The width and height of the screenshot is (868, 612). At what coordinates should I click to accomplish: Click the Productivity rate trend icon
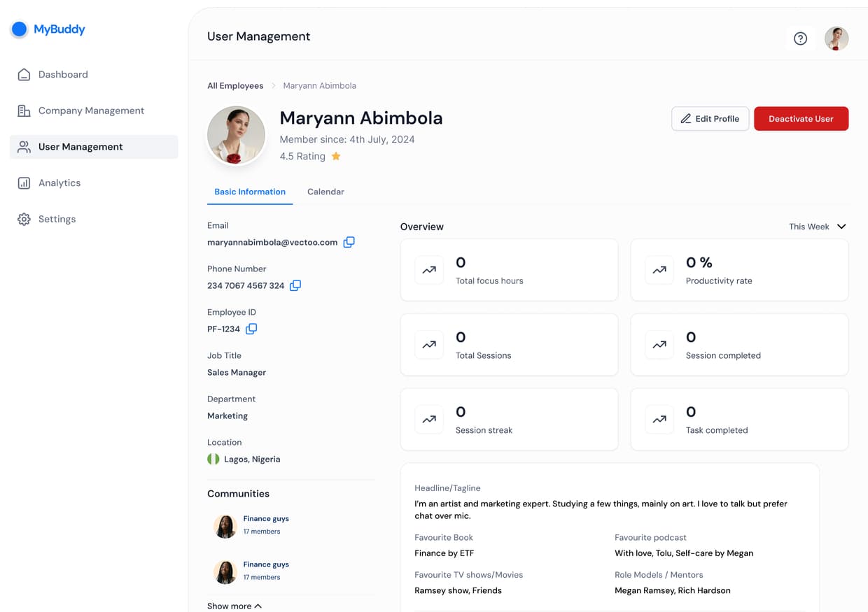tap(659, 270)
